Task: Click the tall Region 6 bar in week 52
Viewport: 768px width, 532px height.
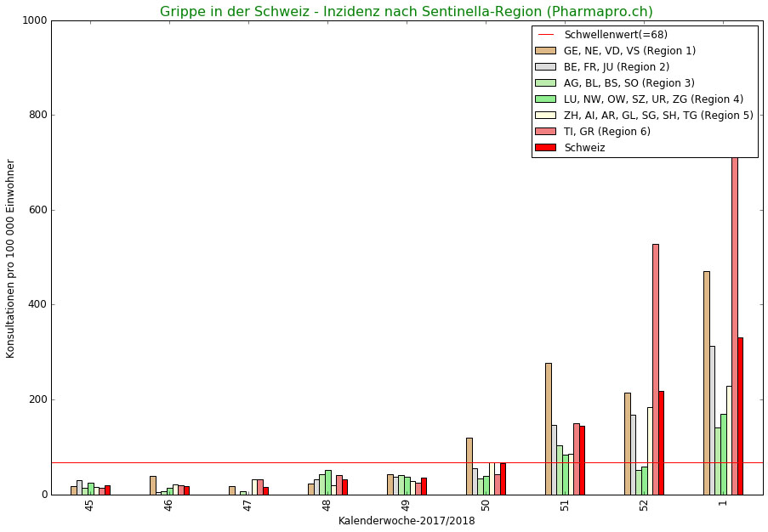Action: [x=656, y=369]
